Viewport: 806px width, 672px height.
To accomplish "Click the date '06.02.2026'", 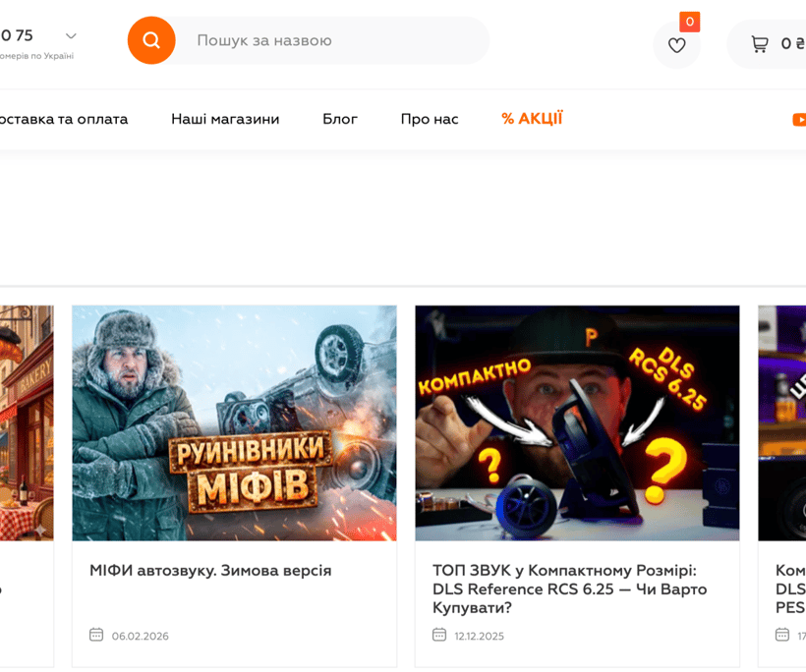I will (x=140, y=636).
